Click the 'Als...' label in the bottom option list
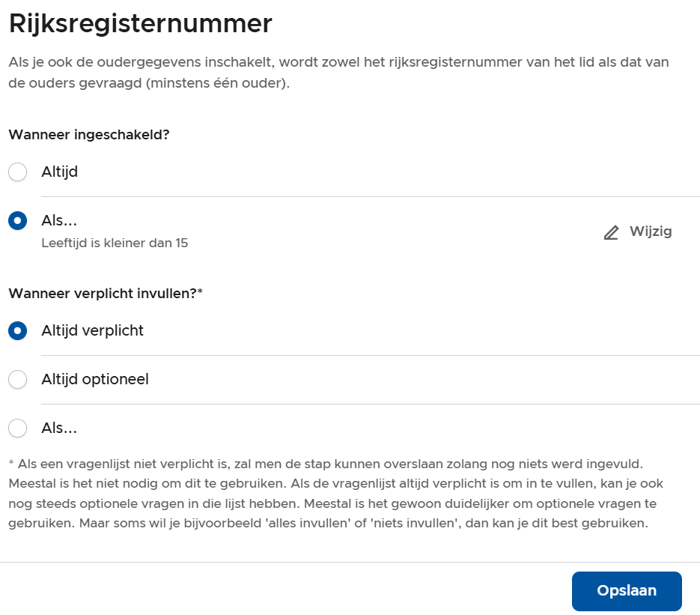 60,428
